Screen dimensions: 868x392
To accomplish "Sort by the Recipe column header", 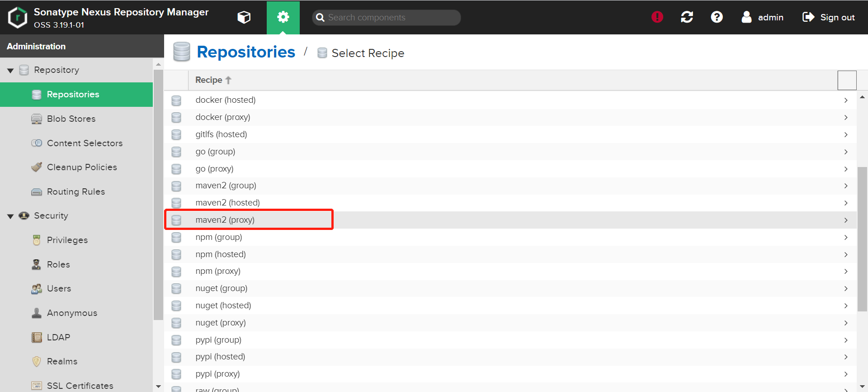I will coord(213,80).
